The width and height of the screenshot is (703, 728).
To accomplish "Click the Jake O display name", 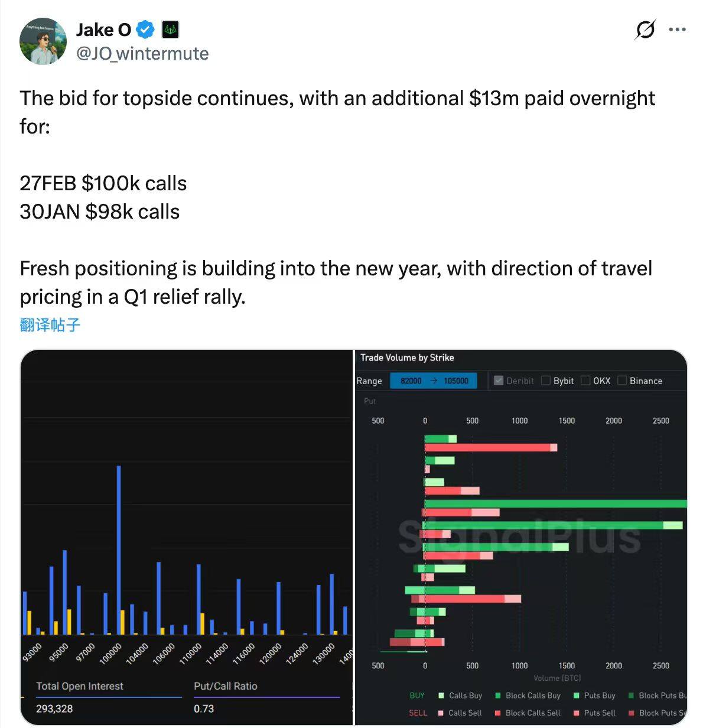I will pos(103,29).
